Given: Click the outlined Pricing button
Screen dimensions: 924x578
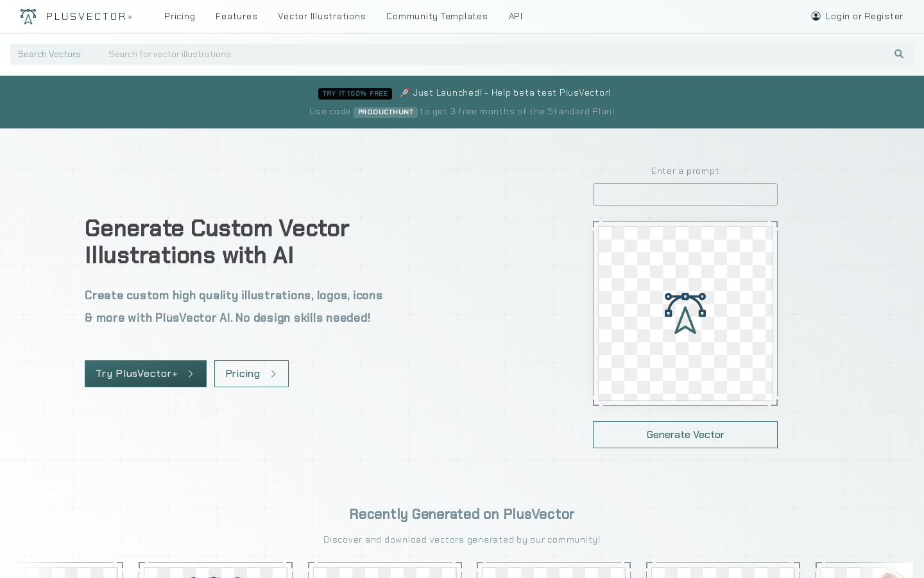Looking at the screenshot, I should click(x=251, y=374).
